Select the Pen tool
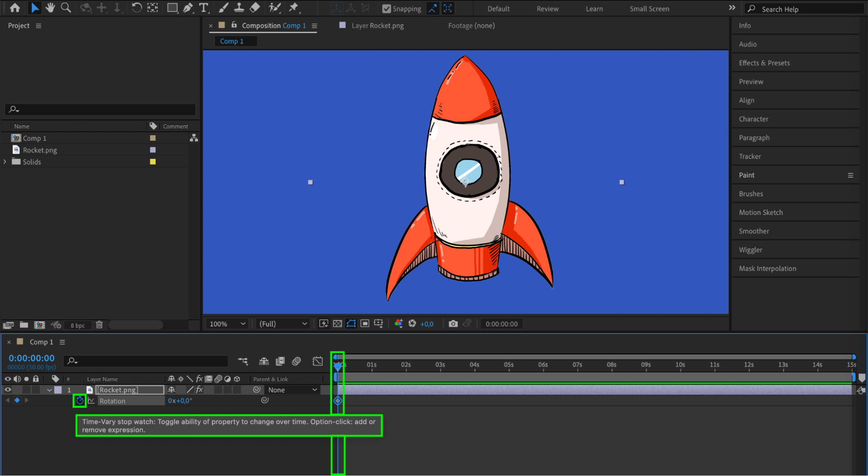868x476 pixels. [188, 8]
